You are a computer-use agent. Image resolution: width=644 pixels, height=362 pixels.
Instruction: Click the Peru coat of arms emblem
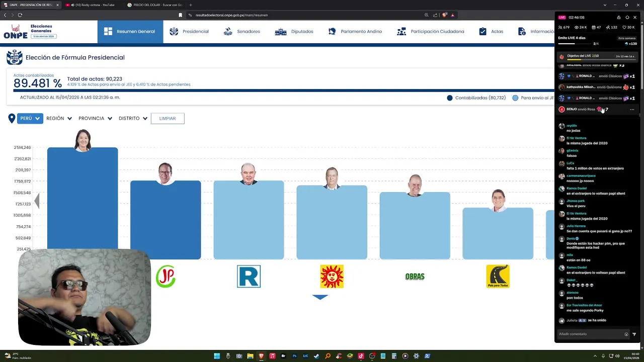coord(15,57)
